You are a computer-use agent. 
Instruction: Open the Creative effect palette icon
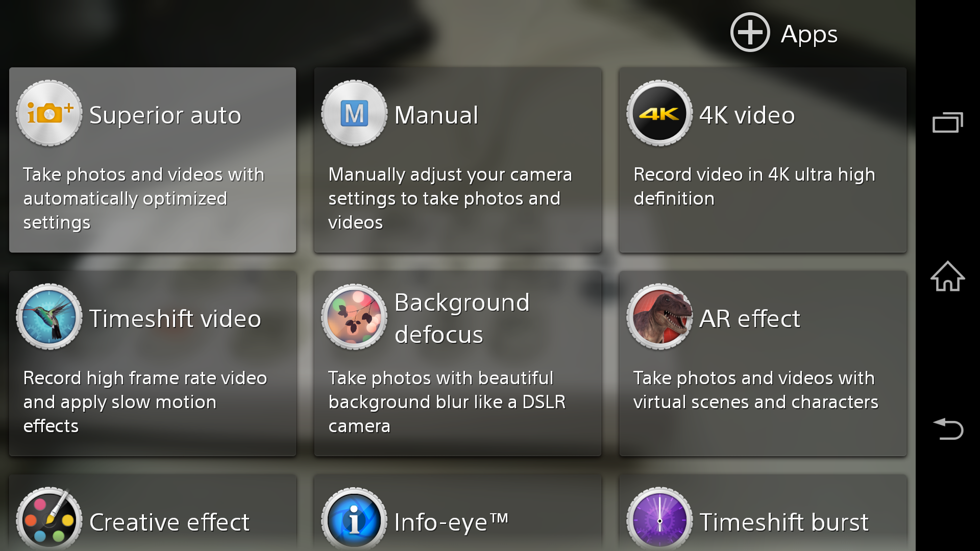49,520
